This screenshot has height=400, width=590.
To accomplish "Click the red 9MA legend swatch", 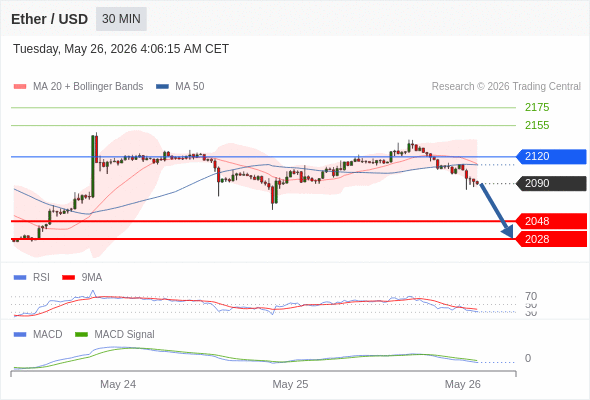I will click(x=68, y=278).
